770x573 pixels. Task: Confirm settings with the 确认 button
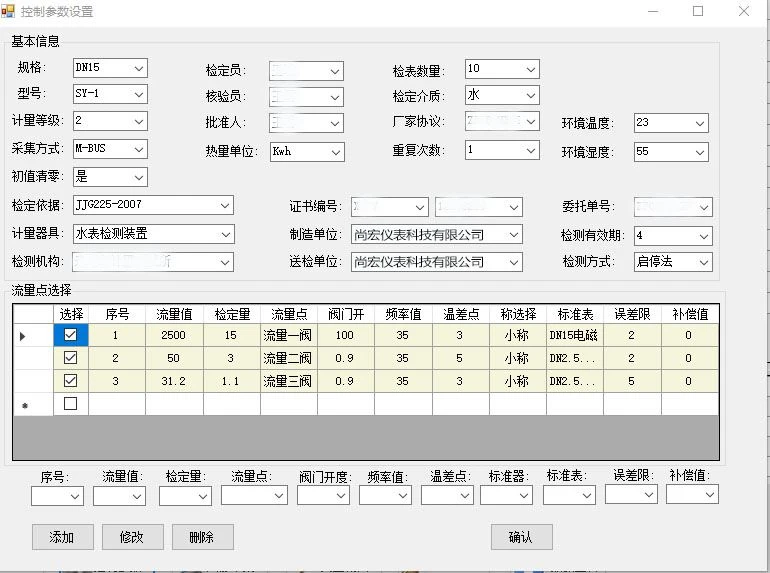point(522,537)
